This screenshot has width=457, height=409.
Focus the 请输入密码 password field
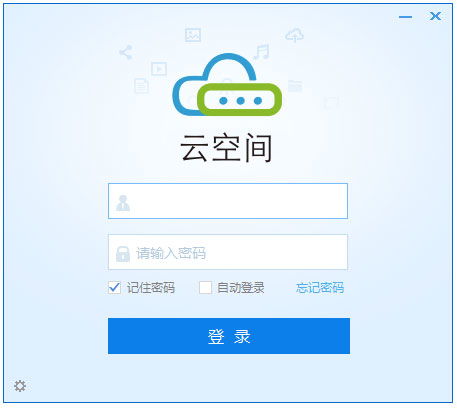point(228,252)
